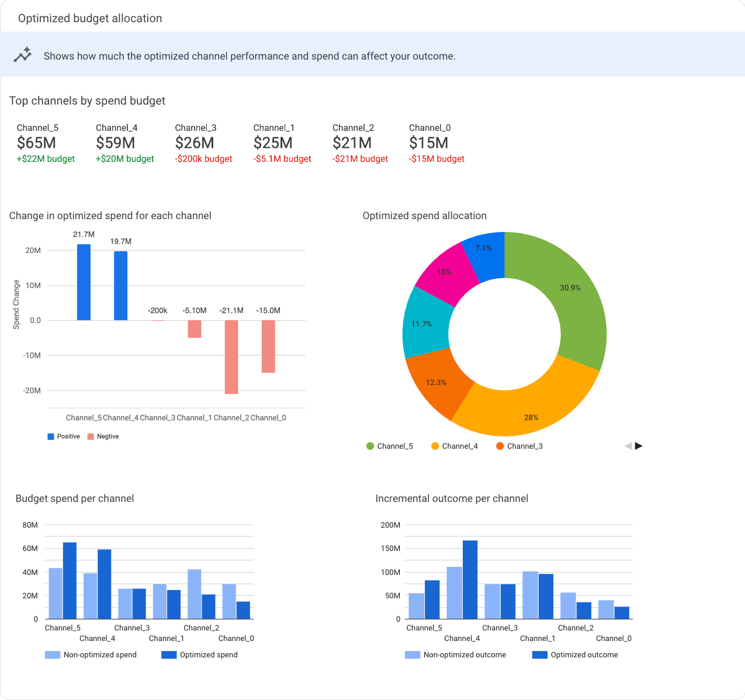The image size is (745, 700).
Task: Click the blue Positive legend square
Action: [51, 436]
